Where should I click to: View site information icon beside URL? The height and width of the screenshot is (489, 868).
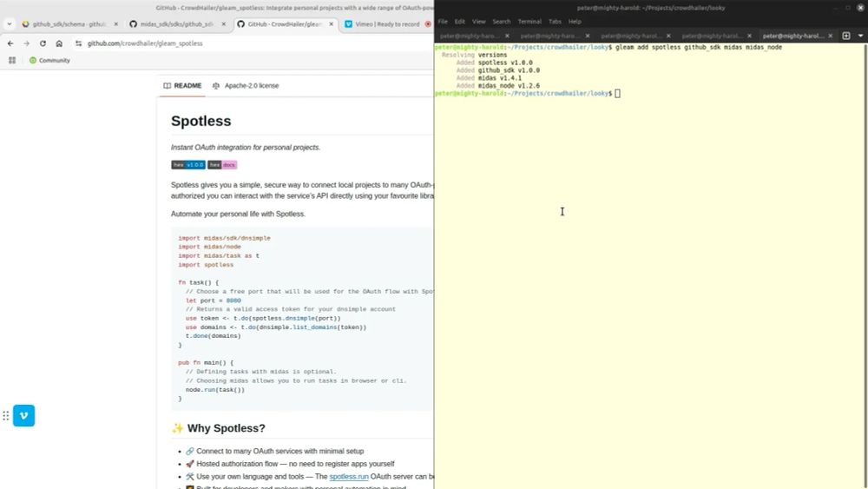click(78, 43)
